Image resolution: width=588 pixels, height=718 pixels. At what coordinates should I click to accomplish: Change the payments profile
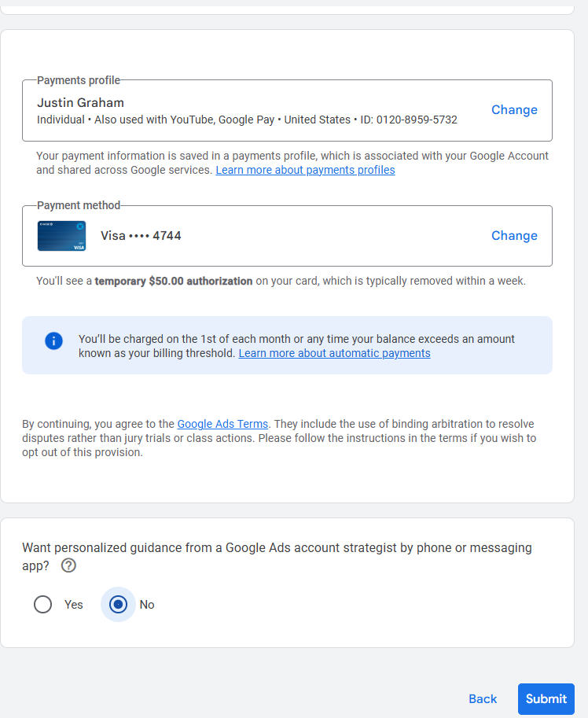pyautogui.click(x=514, y=110)
